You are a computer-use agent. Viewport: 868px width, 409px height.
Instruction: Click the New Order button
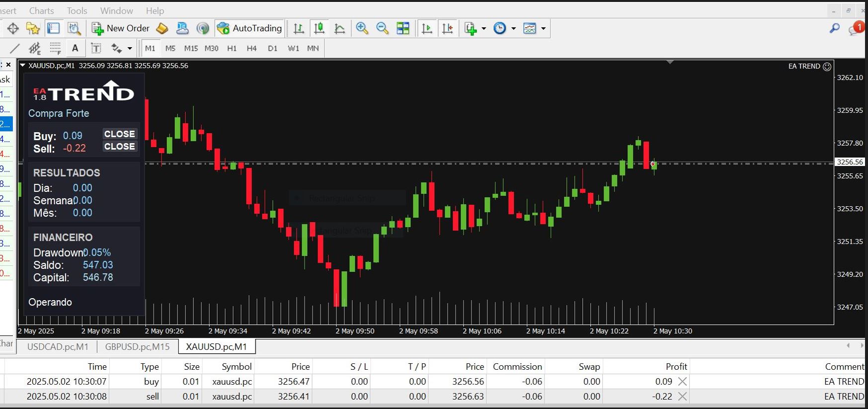120,28
